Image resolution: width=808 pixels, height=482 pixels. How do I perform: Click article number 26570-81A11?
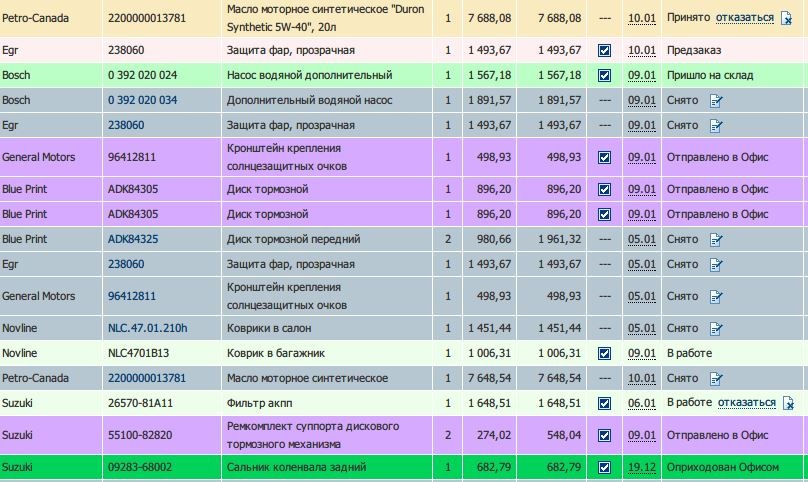click(140, 403)
